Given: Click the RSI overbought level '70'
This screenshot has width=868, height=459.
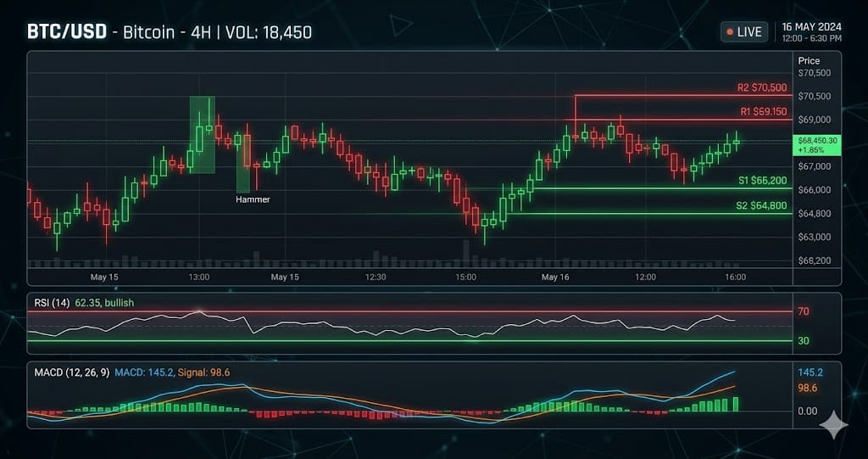Looking at the screenshot, I should (x=804, y=311).
